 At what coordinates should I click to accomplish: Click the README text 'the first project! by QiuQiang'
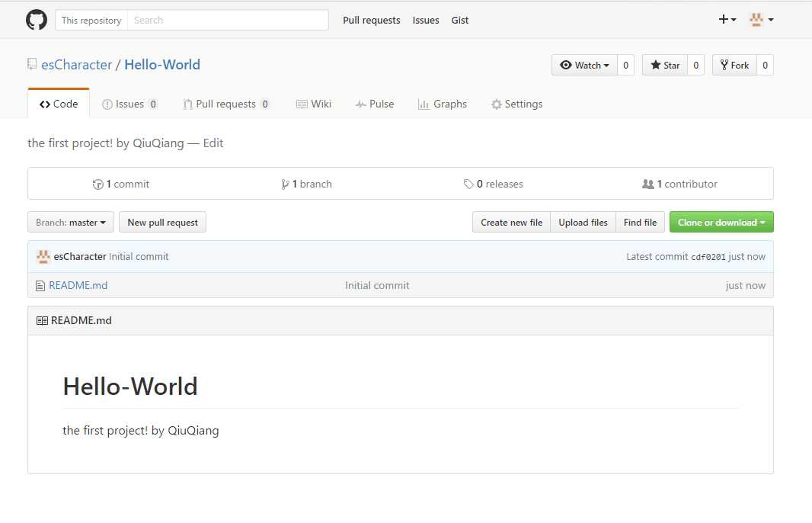tap(141, 431)
